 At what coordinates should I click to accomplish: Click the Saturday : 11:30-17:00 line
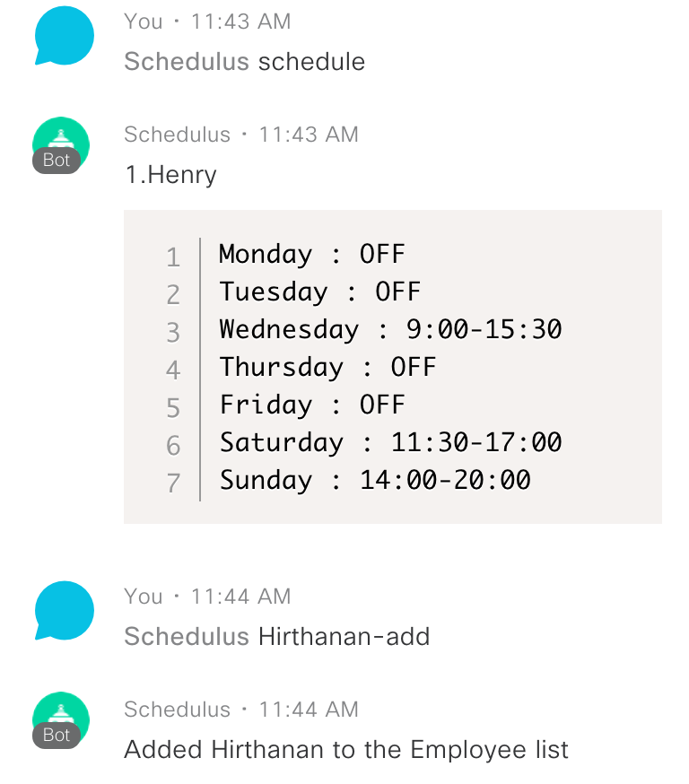(390, 442)
